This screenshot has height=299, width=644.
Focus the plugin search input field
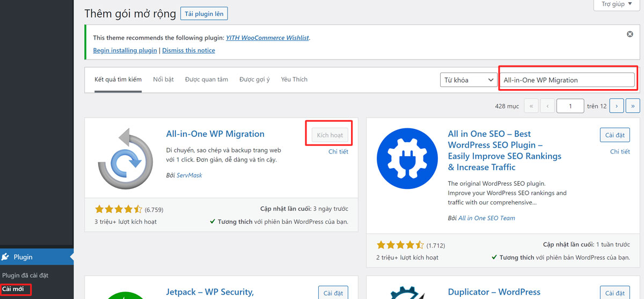point(568,80)
